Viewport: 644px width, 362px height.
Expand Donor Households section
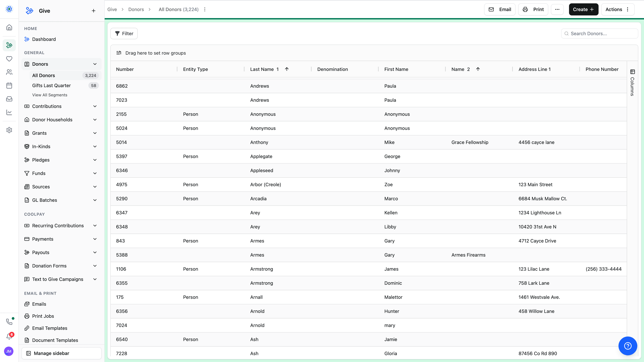tap(95, 120)
